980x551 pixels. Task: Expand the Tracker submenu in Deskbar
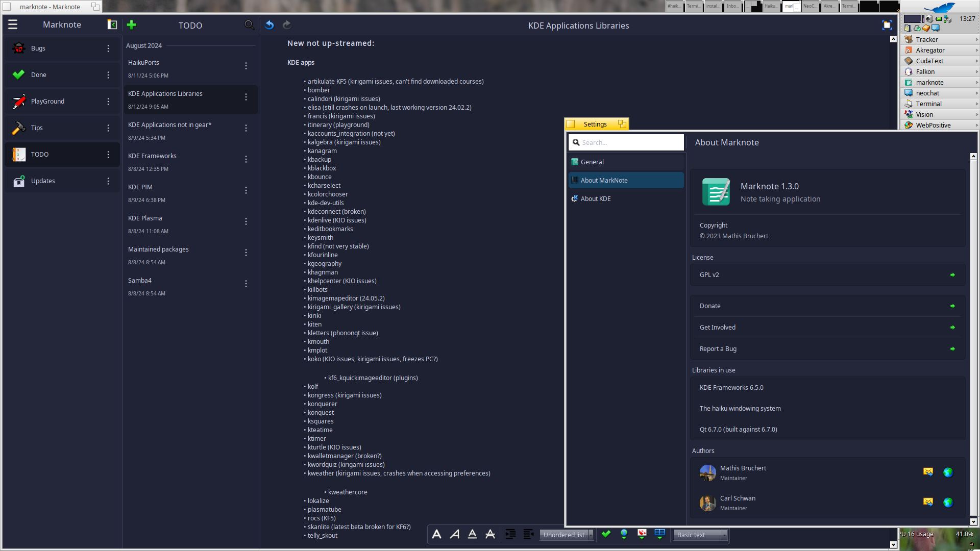click(976, 39)
